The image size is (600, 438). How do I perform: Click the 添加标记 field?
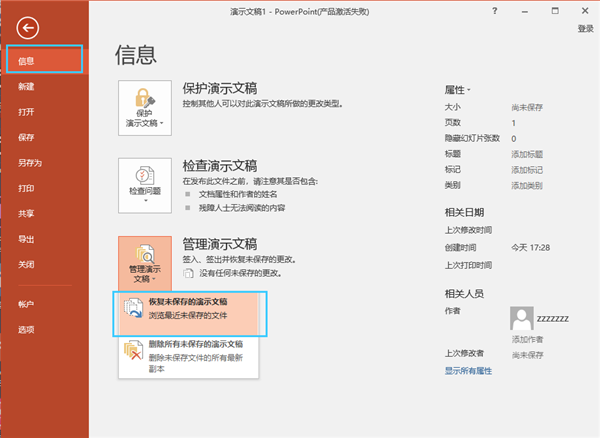tap(527, 170)
